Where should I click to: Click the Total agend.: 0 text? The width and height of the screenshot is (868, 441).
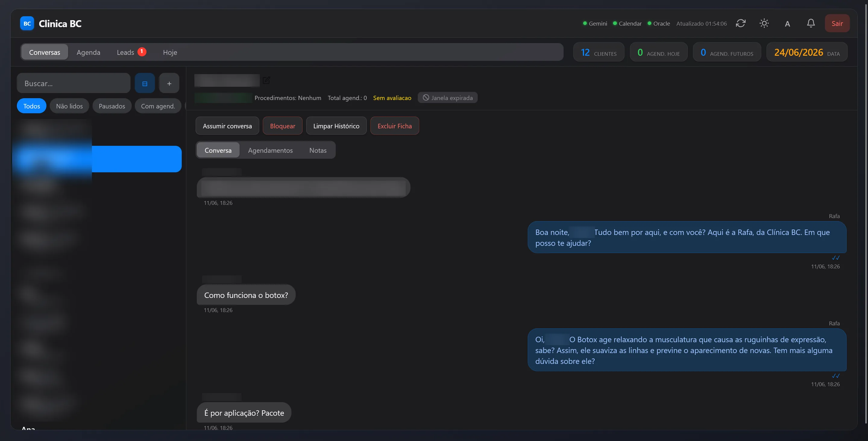click(x=347, y=98)
